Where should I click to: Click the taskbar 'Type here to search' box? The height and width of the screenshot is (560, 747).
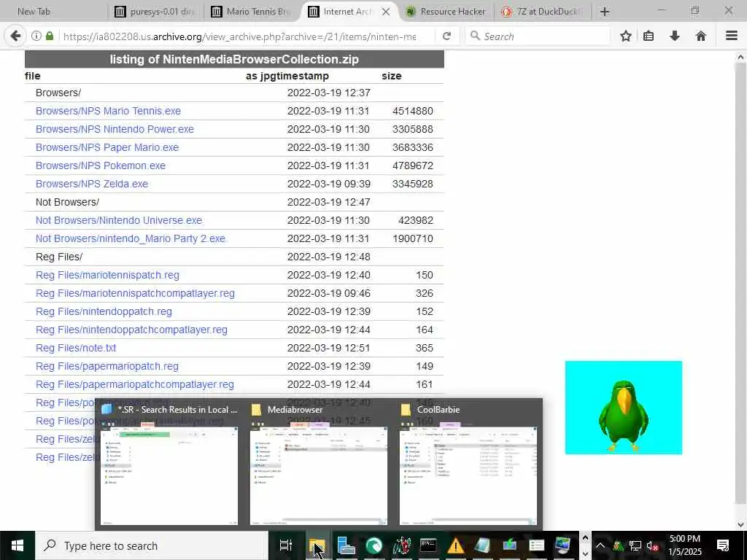[x=152, y=545]
